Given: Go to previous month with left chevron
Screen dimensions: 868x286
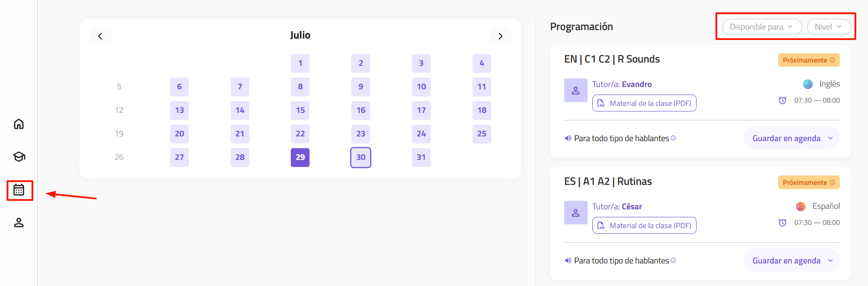Looking at the screenshot, I should coord(100,36).
